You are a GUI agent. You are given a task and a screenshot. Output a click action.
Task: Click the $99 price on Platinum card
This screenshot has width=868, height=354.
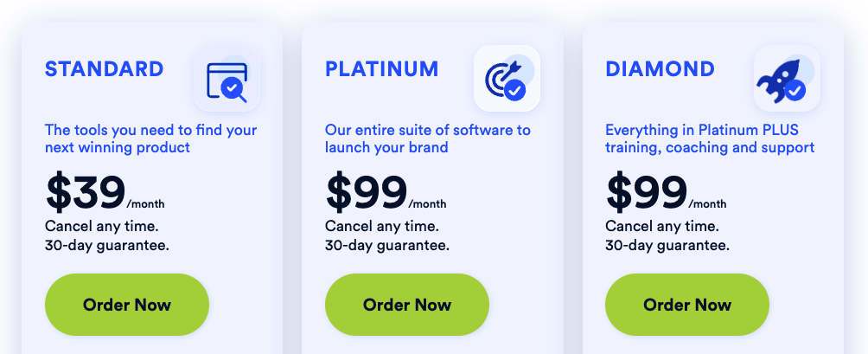pos(366,192)
